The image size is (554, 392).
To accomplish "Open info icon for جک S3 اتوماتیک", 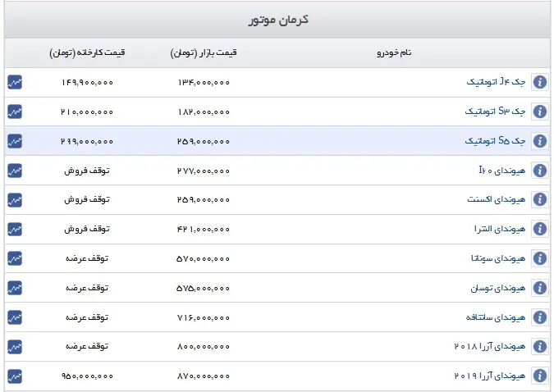I will pos(539,112).
